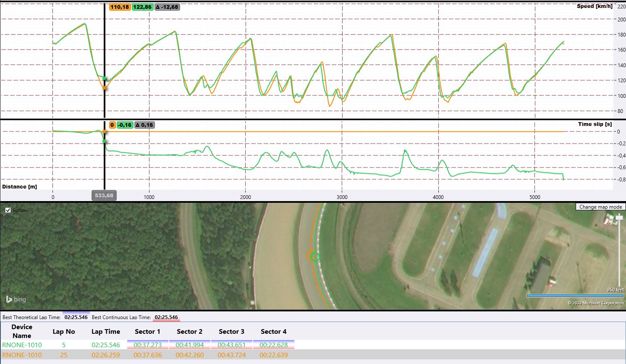Viewport: 626px width, 364px height.
Task: Click the green cursor dot on speed graph
Action: [105, 78]
